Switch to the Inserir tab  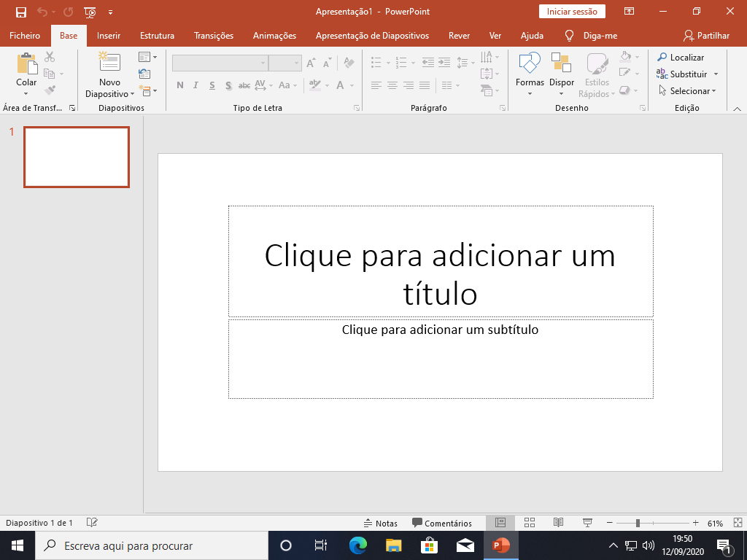[109, 36]
